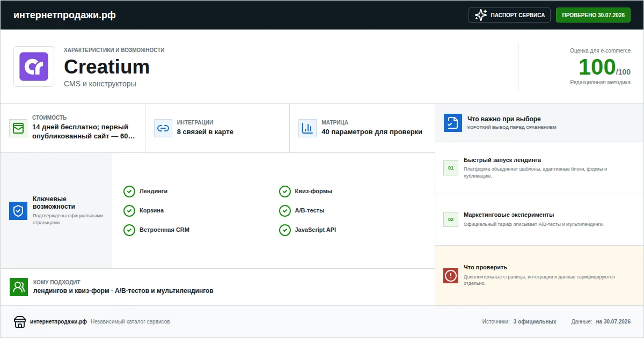644x338 pixels.
Task: Click the Что проверить heading
Action: (x=485, y=267)
